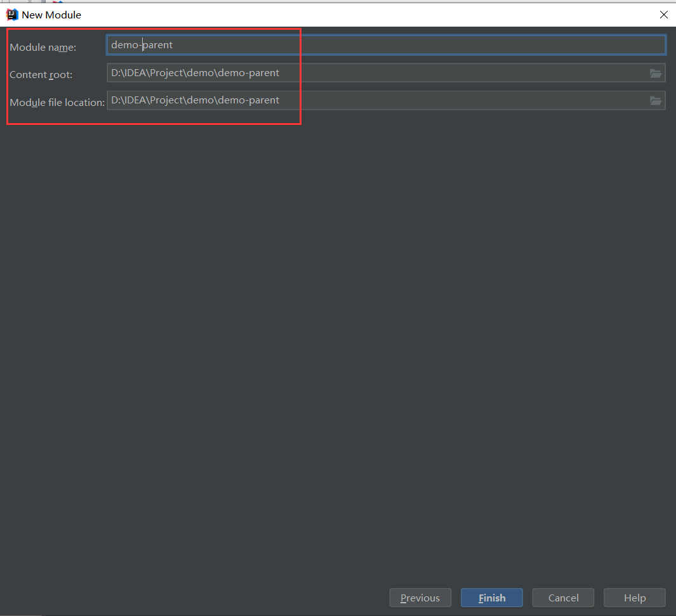Viewport: 676px width, 616px height.
Task: Click the 'Content root:' label
Action: point(41,74)
